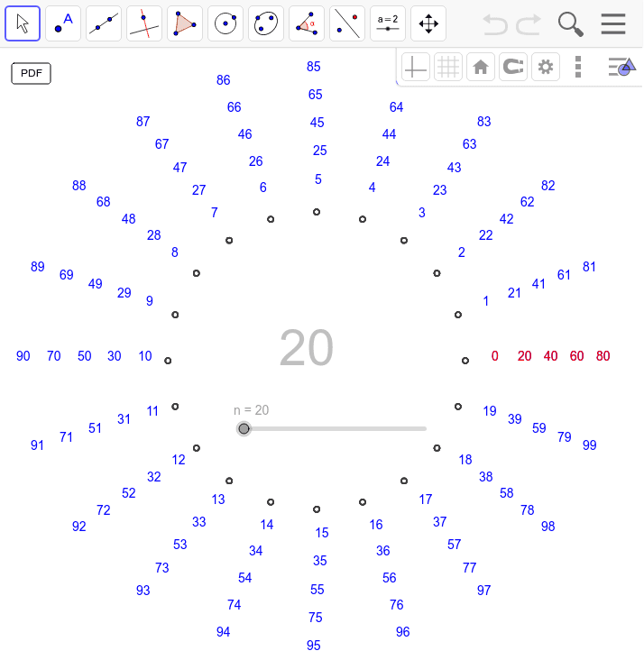
Task: Select the Angle tool
Action: 307,23
